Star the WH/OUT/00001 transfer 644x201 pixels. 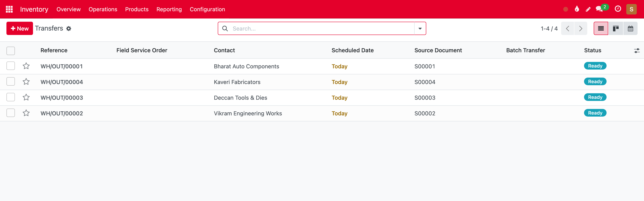[x=26, y=66]
